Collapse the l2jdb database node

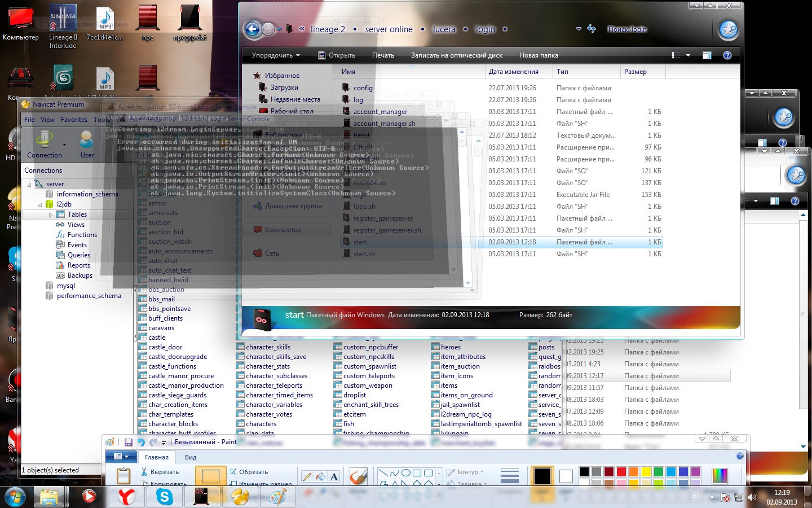[40, 205]
